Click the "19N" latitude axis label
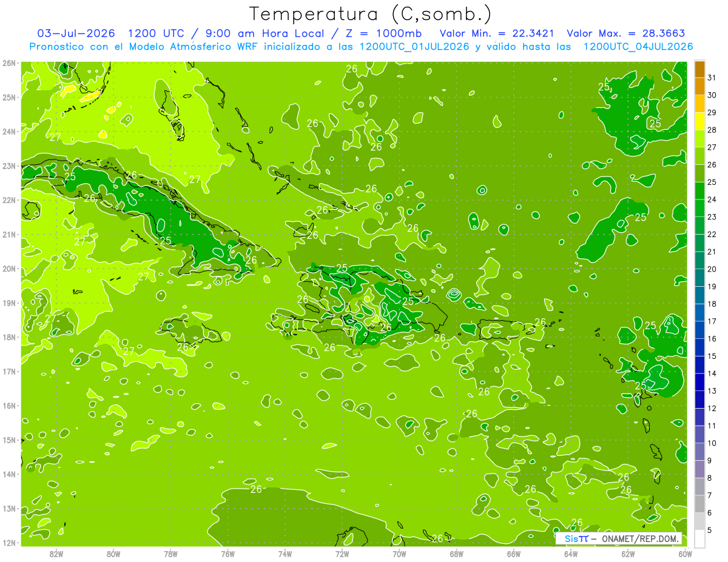 click(9, 303)
